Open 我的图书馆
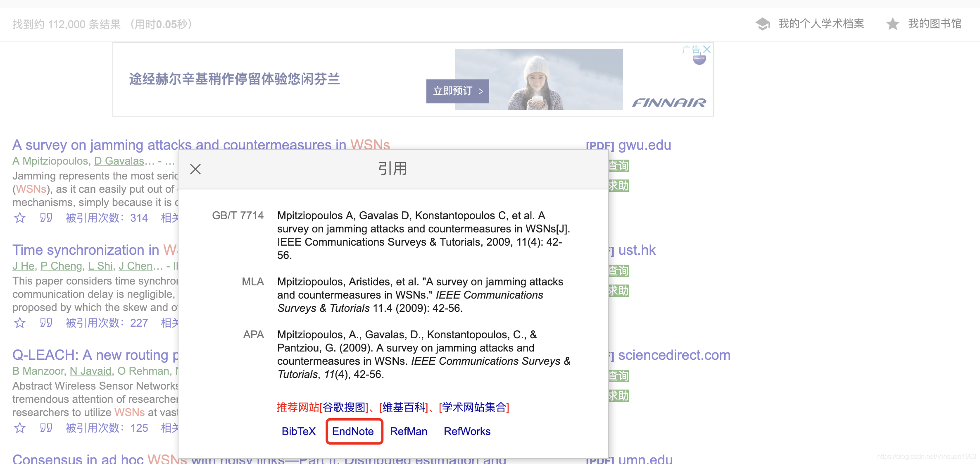Viewport: 980px width, 464px height. pos(935,24)
